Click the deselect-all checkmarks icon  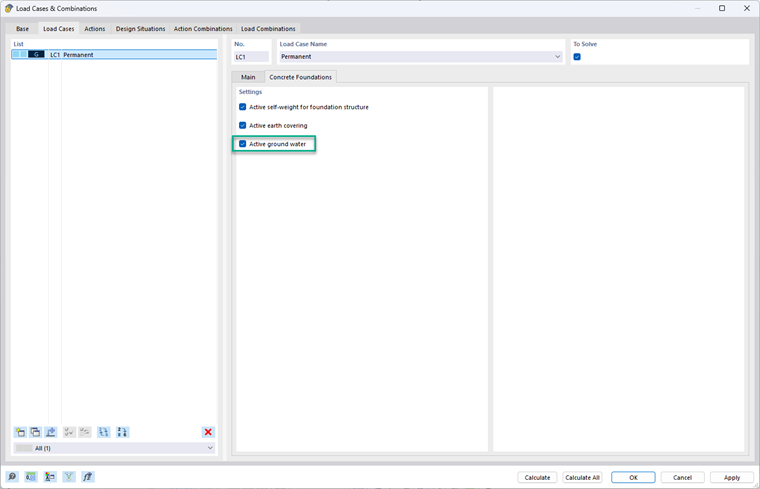[x=85, y=432]
